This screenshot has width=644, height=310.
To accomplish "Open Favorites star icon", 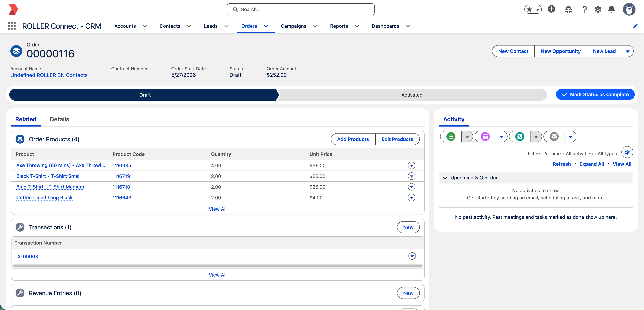I will [x=529, y=9].
